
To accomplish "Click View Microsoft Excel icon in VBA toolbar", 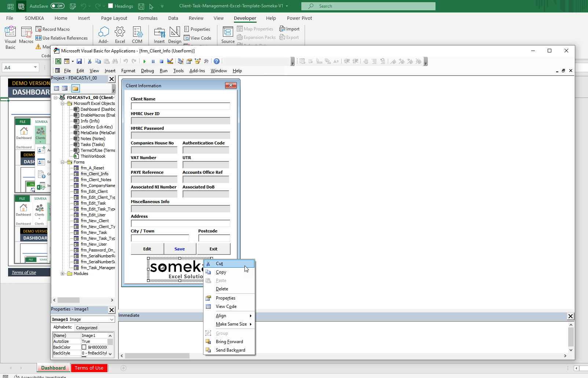I will click(58, 61).
